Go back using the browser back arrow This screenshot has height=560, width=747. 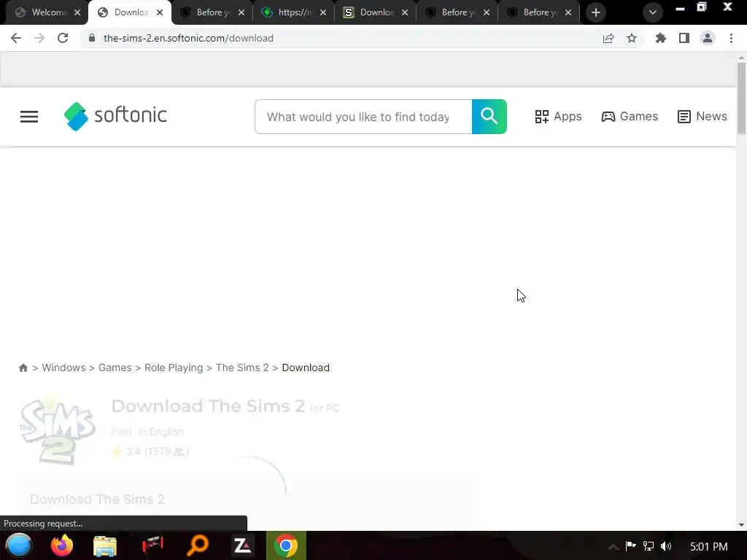[16, 38]
